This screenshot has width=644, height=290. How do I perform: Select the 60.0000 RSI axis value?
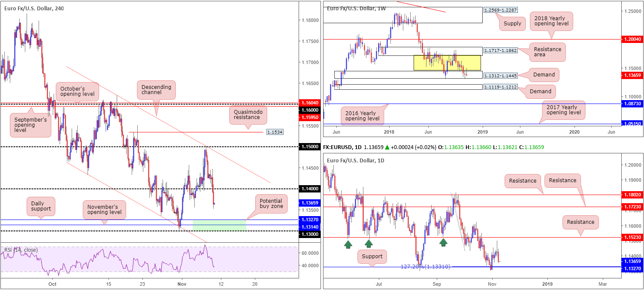310,253
